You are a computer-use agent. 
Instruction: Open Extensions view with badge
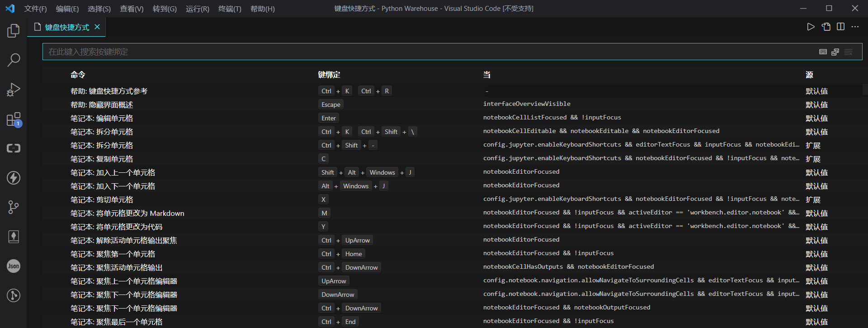coord(14,119)
